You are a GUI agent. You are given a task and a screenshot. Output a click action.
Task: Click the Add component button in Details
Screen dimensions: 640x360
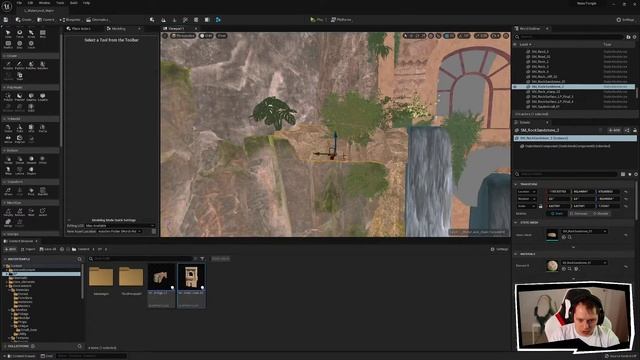point(614,130)
